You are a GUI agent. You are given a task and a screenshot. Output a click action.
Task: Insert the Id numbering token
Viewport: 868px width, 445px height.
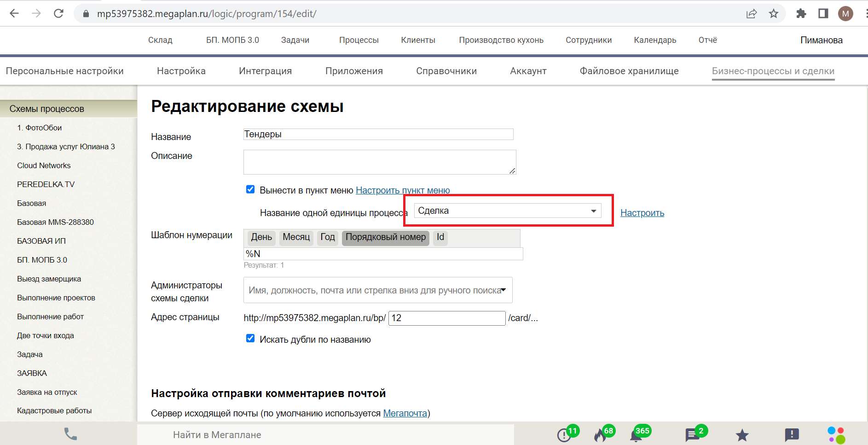coord(440,237)
